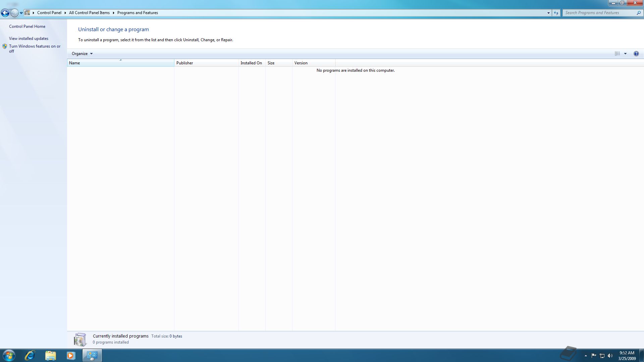This screenshot has height=362, width=644.
Task: Change view using the view icon
Action: (x=617, y=54)
